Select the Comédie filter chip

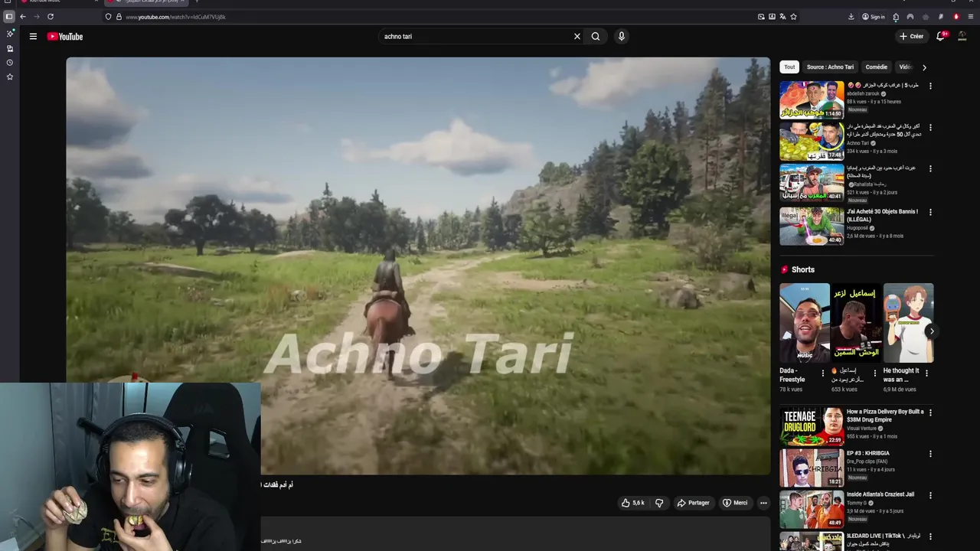pyautogui.click(x=877, y=67)
